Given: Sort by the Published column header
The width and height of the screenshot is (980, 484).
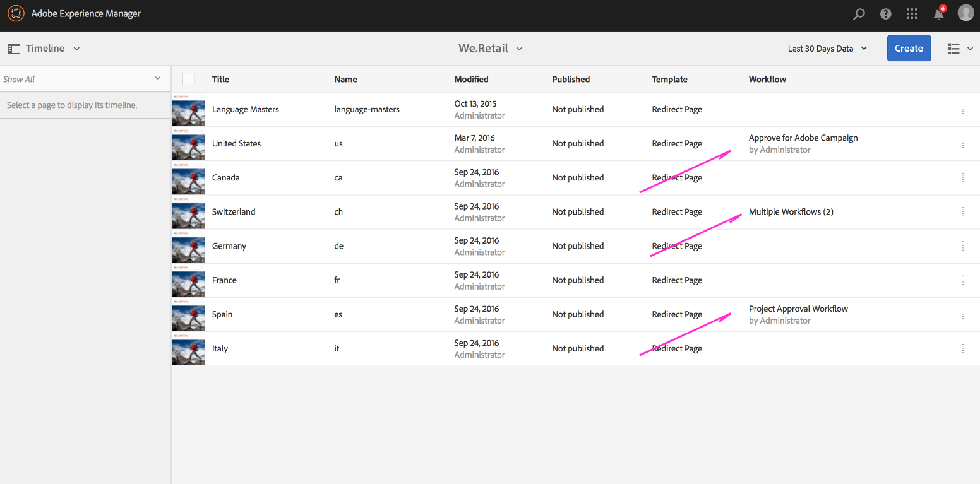Looking at the screenshot, I should [571, 79].
